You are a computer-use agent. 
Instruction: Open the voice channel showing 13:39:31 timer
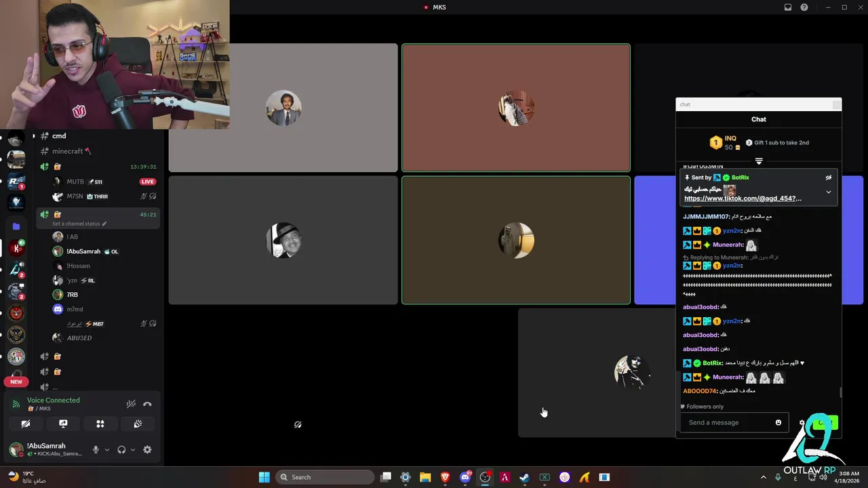(98, 167)
